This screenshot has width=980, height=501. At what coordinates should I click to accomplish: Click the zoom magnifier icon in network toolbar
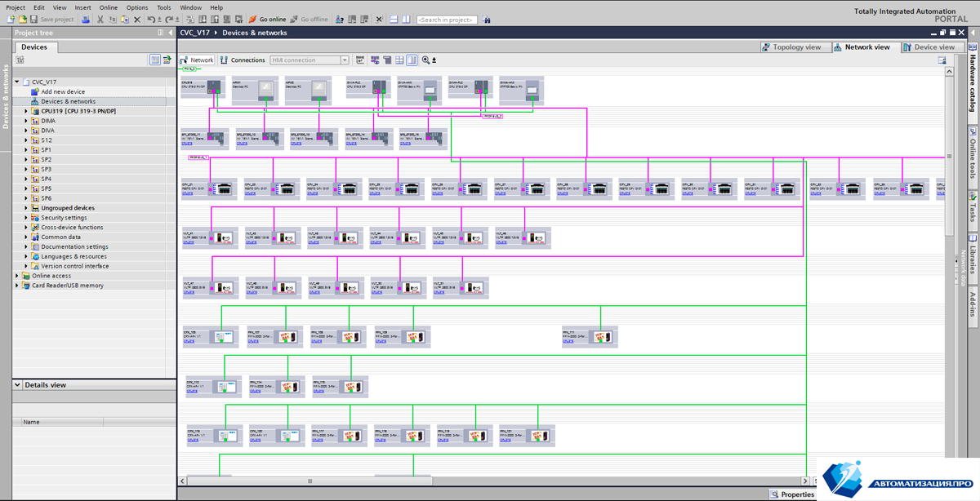coord(425,60)
